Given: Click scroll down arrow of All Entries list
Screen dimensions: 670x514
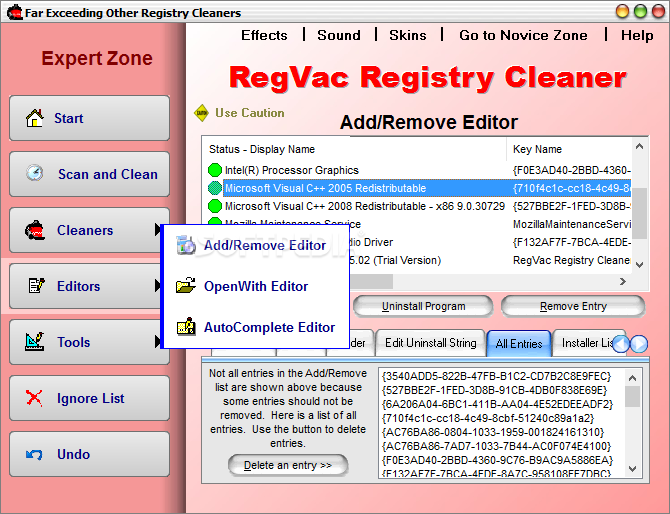Looking at the screenshot, I should point(632,469).
